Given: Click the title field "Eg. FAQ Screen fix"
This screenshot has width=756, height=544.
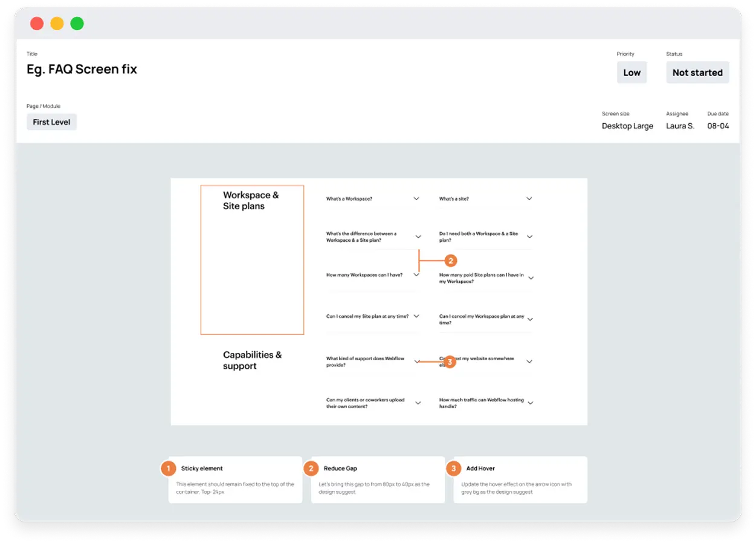Looking at the screenshot, I should click(82, 69).
